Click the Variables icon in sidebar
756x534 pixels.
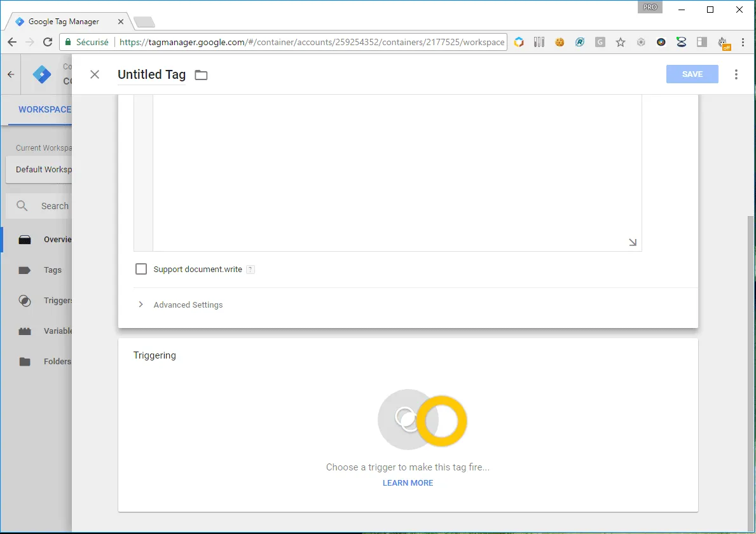tap(25, 331)
